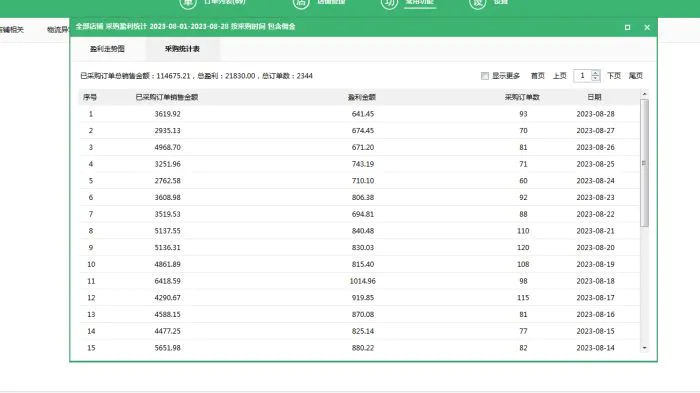Select the sales amount cell 4968.70
This screenshot has width=700, height=393.
tap(167, 147)
